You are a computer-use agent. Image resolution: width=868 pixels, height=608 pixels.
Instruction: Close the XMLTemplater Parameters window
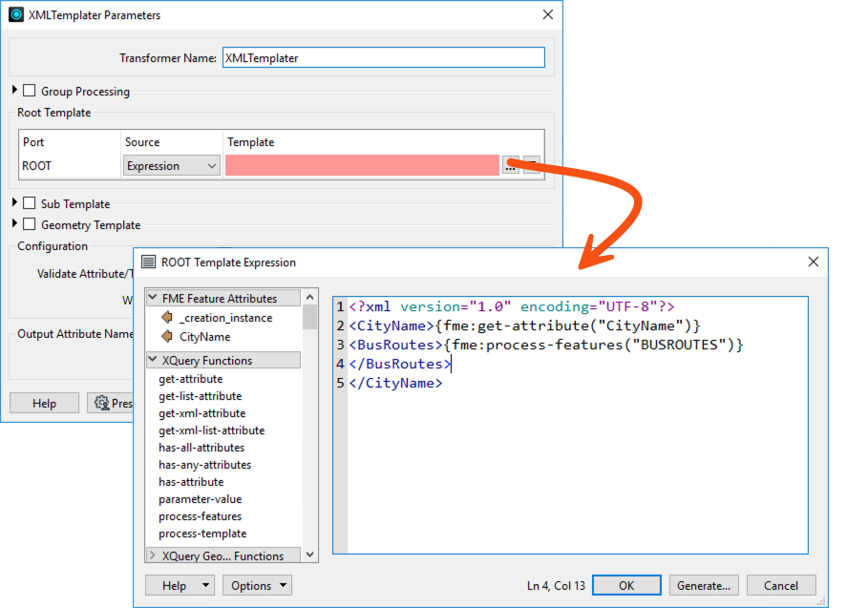pyautogui.click(x=547, y=14)
